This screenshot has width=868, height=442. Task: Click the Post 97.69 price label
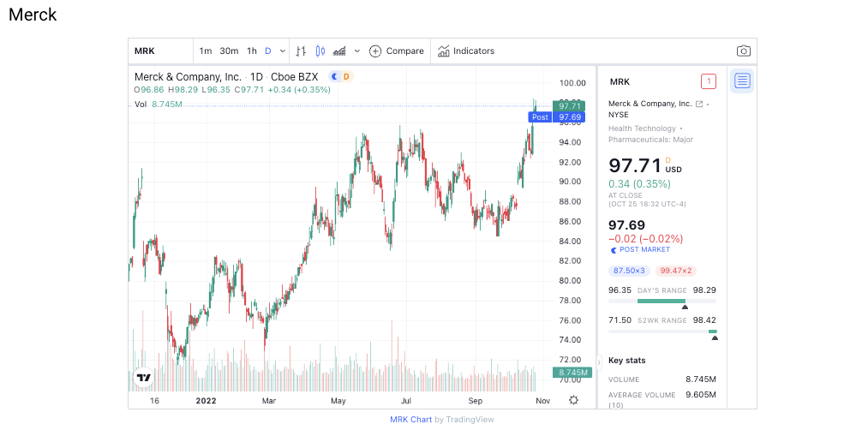click(x=556, y=116)
